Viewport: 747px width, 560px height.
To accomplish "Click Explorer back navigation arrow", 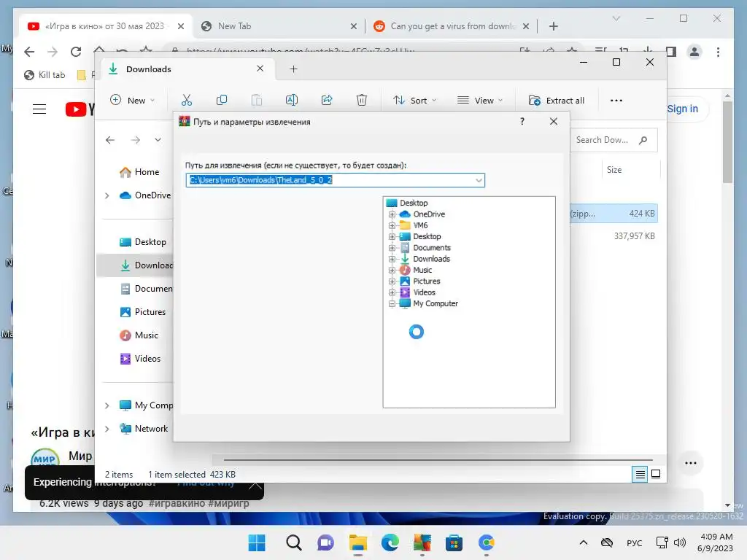I will point(110,140).
